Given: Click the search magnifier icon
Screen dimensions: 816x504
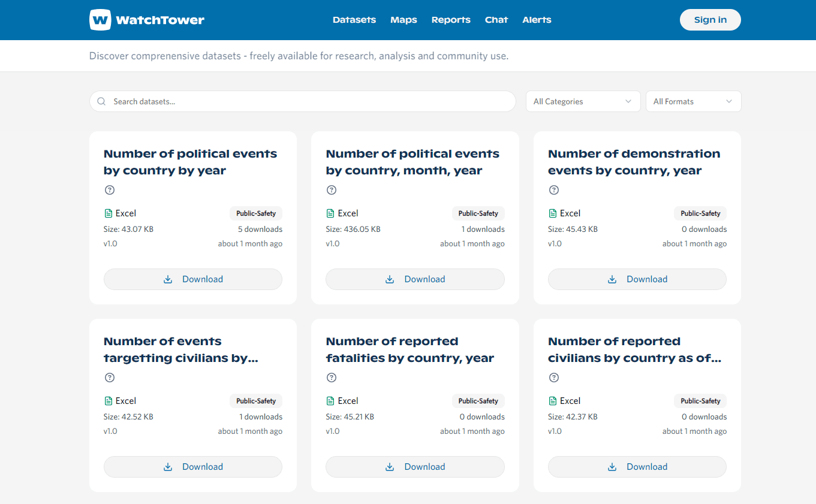Looking at the screenshot, I should [x=101, y=102].
